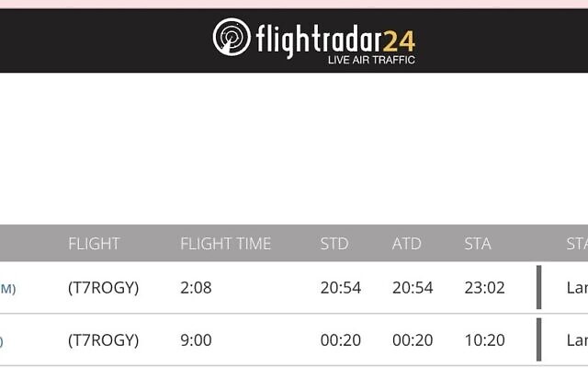Click the STA column header
588x368 pixels.
(478, 244)
